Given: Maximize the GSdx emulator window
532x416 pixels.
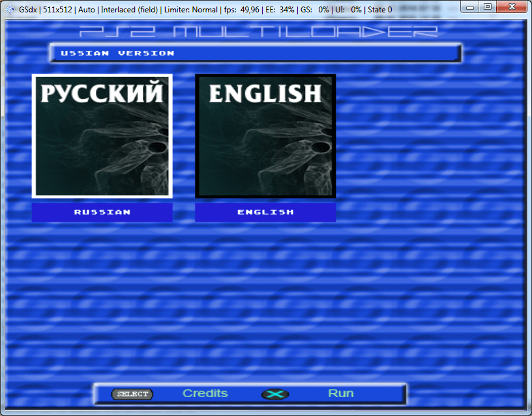Looking at the screenshot, I should coord(488,7).
